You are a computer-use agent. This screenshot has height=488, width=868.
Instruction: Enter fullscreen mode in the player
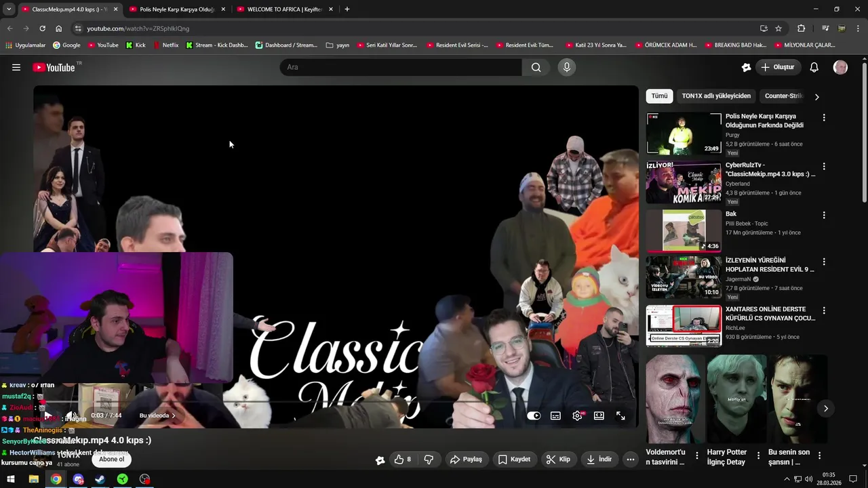point(620,415)
